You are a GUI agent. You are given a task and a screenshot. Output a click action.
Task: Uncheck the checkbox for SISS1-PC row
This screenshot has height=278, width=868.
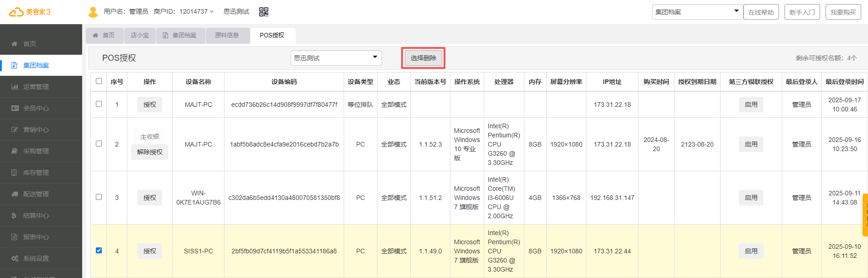click(x=99, y=251)
